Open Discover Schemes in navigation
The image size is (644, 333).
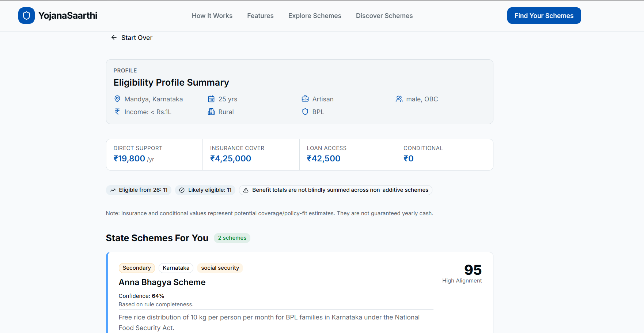[x=384, y=16]
